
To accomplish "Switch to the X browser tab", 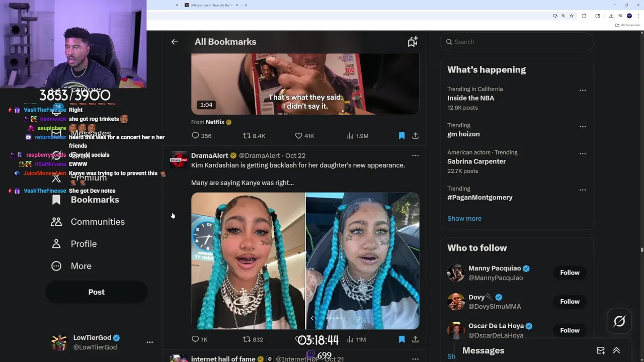I will pos(210,5).
